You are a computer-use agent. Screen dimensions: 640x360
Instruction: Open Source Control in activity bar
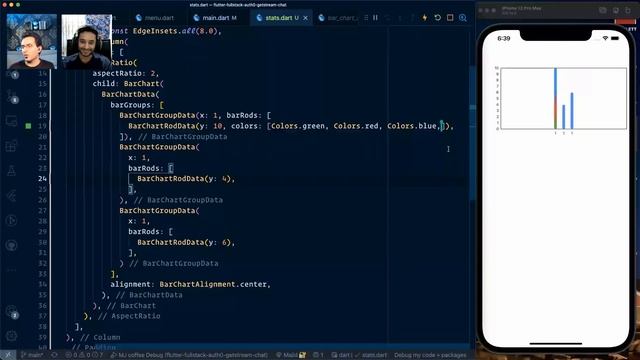coord(11,97)
